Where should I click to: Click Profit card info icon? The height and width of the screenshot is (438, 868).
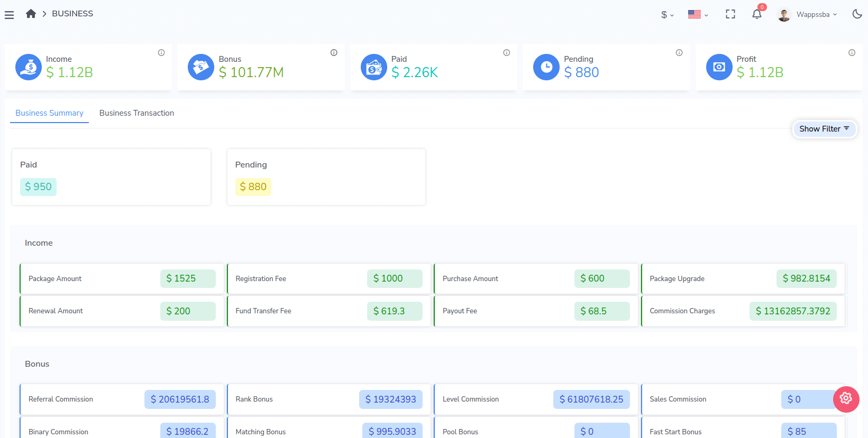point(852,52)
